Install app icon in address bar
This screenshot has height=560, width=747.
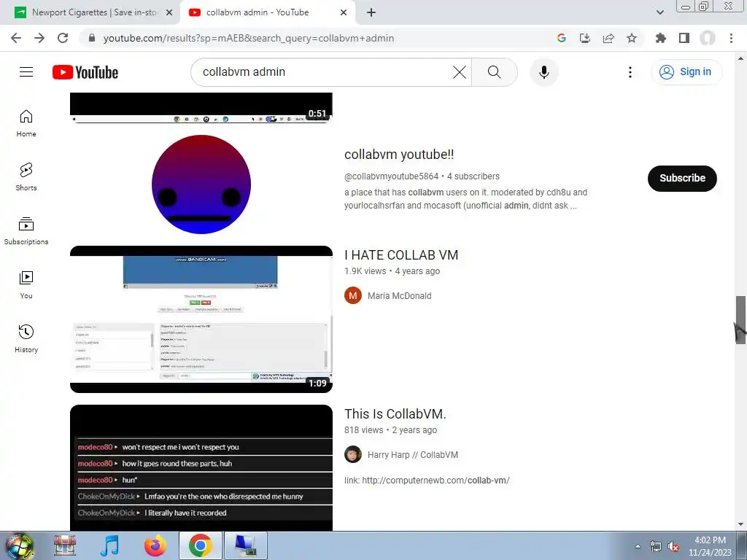584,38
